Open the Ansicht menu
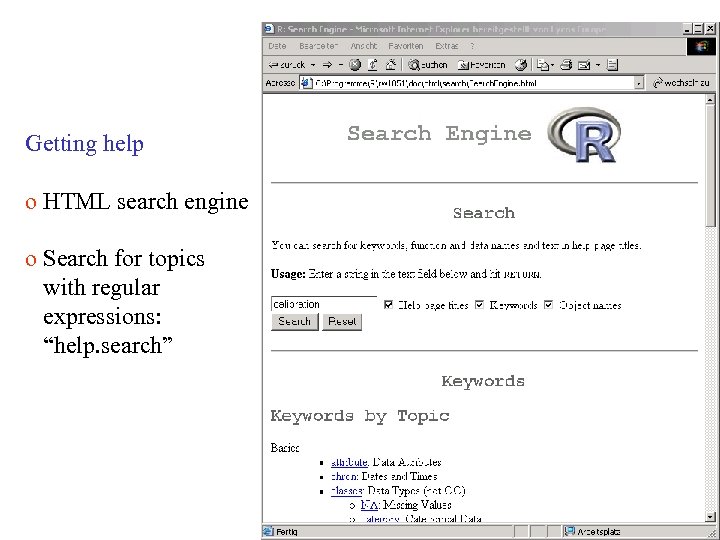 click(x=363, y=46)
